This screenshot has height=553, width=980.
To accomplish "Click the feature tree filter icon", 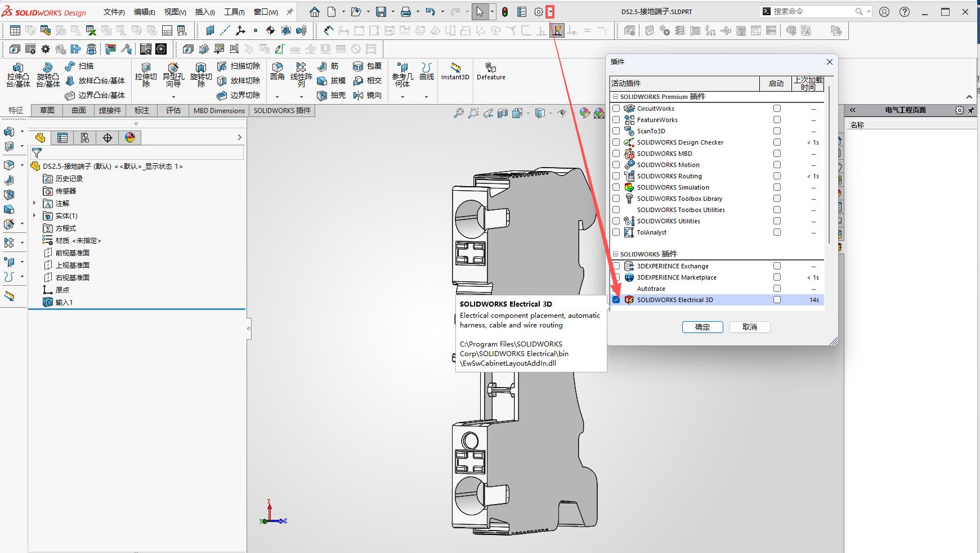I will [37, 153].
